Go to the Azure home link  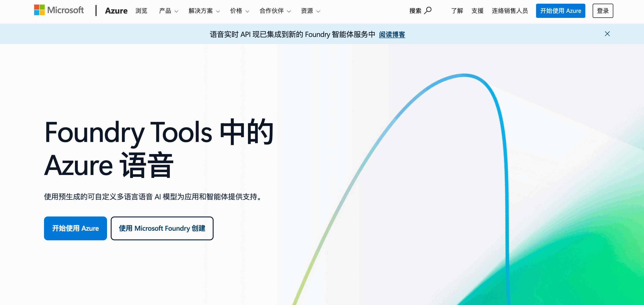[116, 11]
